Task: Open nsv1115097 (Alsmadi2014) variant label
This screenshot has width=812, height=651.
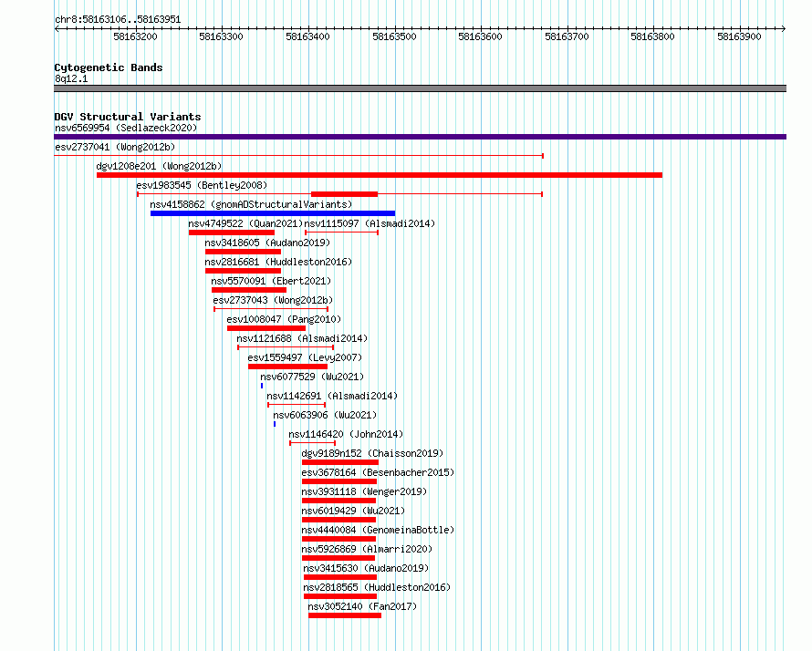Action: (x=370, y=223)
